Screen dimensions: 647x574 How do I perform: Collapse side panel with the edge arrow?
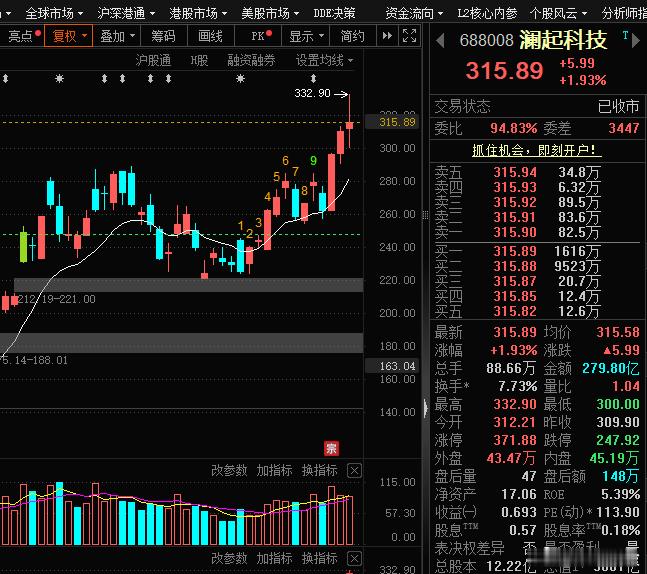coord(426,409)
